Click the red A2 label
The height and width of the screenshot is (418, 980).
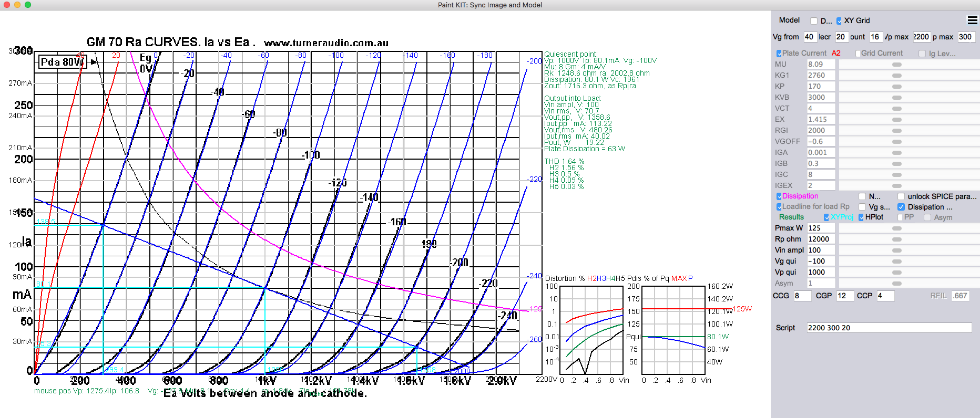836,54
